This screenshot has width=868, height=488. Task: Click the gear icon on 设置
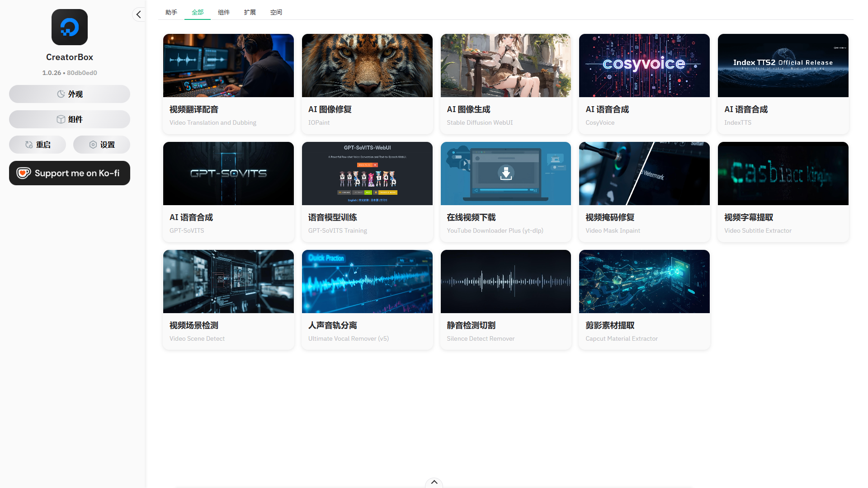93,145
